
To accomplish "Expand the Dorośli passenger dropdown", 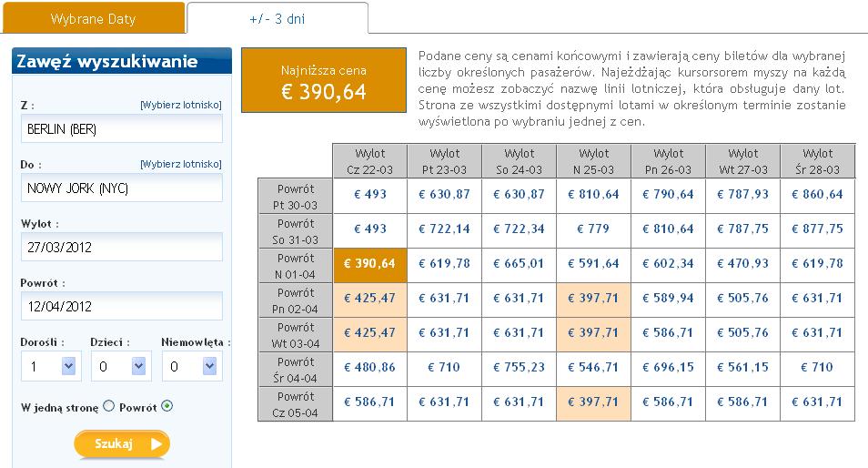I will tap(51, 366).
